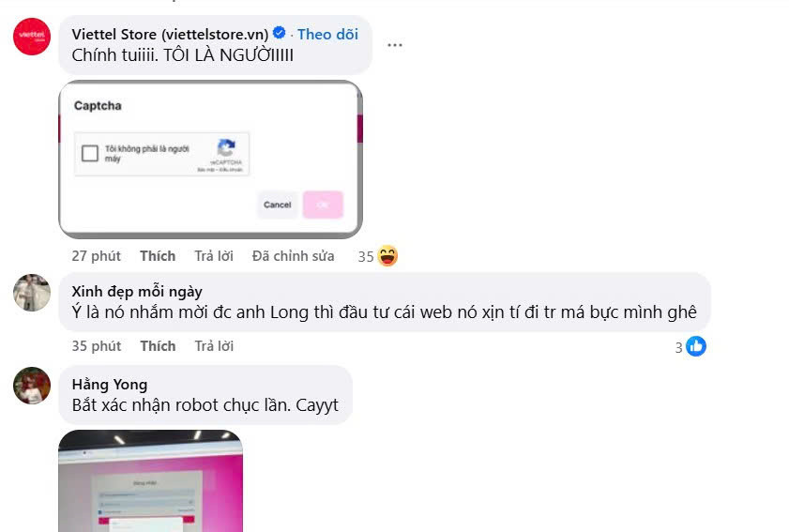789x532 pixels.
Task: Open Viettel Store profile avatar
Action: coord(32,37)
